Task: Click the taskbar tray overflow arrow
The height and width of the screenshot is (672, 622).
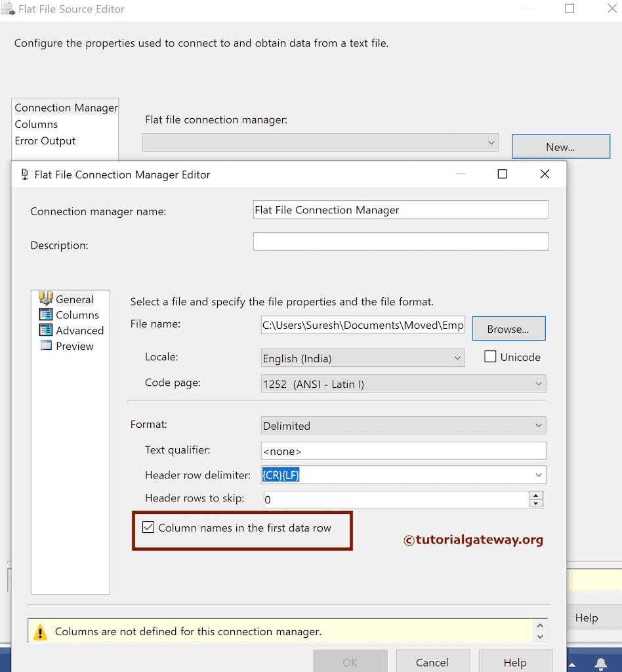Action: [572, 665]
